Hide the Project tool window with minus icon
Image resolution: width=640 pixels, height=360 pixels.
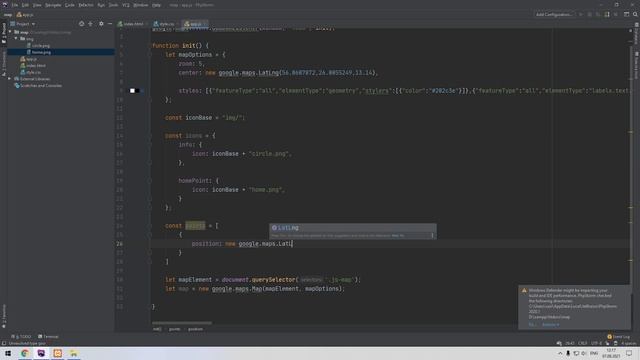[x=110, y=24]
